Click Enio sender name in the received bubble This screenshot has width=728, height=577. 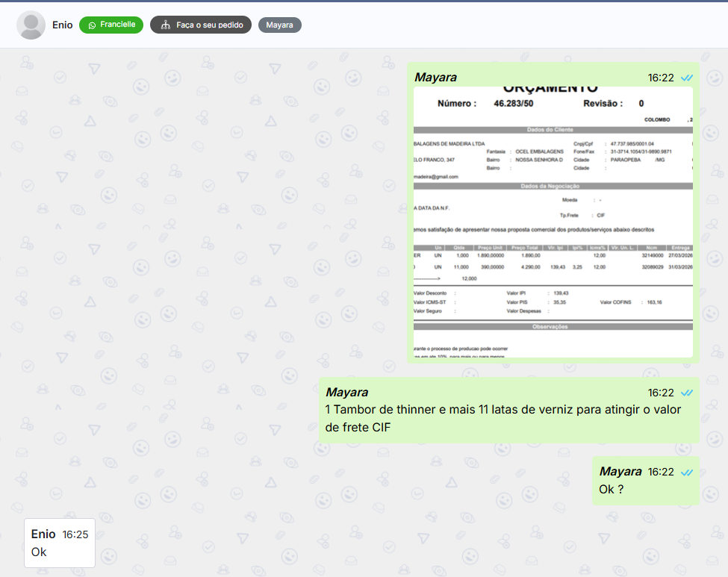[43, 534]
